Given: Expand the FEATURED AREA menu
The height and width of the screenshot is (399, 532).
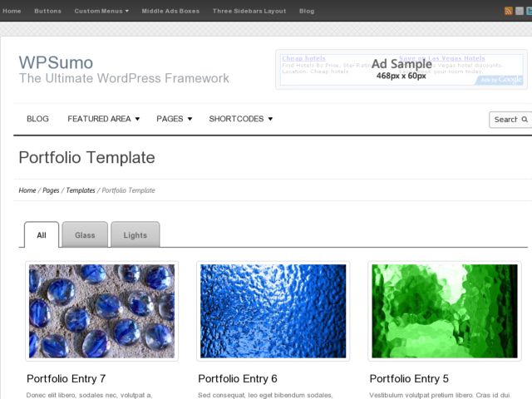Looking at the screenshot, I should coord(103,119).
